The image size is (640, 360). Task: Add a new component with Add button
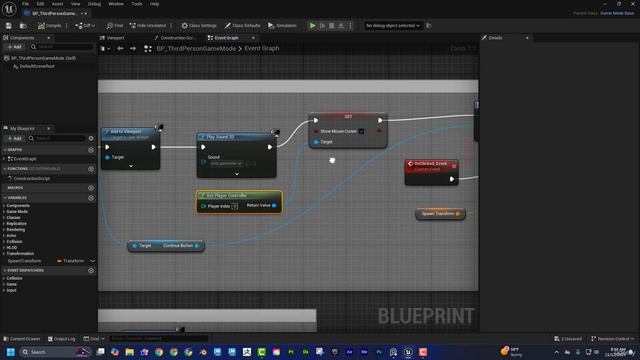14,47
